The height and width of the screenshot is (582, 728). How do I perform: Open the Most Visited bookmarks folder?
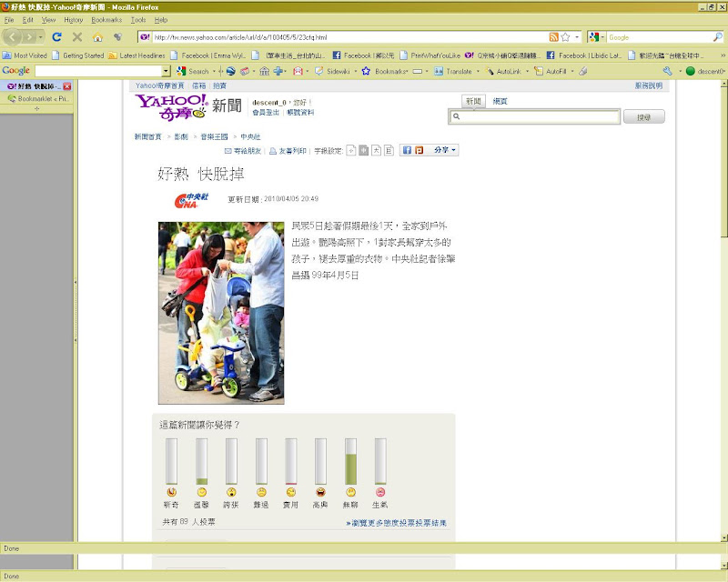click(x=25, y=55)
